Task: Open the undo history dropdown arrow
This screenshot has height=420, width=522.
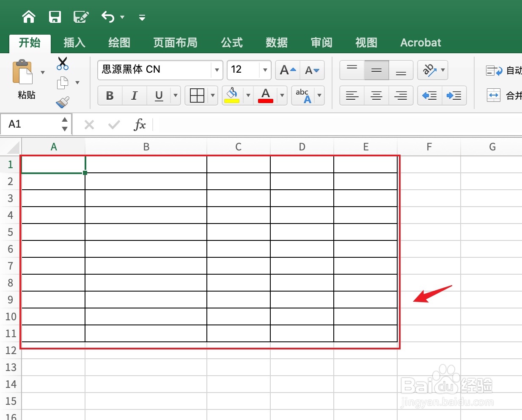Action: pos(122,17)
